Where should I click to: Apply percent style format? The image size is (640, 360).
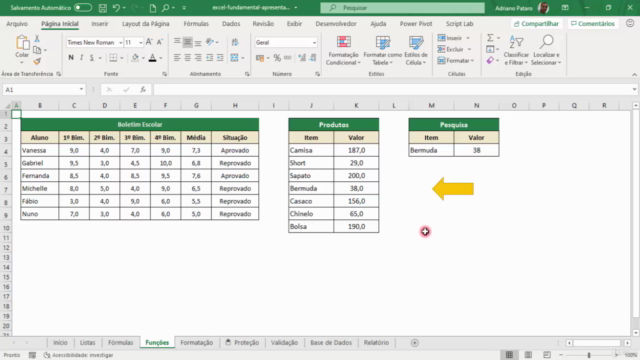pos(277,58)
